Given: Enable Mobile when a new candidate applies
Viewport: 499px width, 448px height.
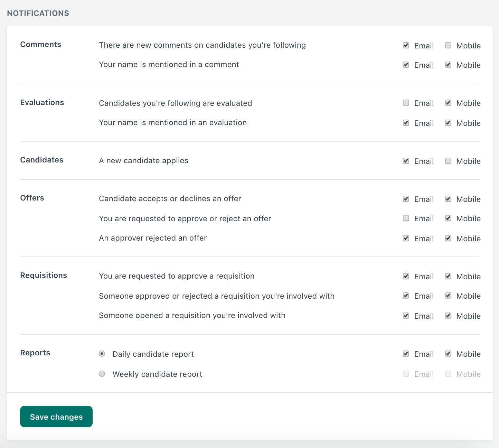Looking at the screenshot, I should pyautogui.click(x=448, y=161).
